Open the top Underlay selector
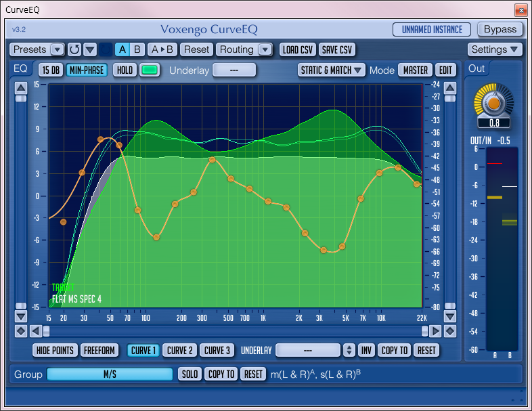This screenshot has width=532, height=411. point(234,70)
